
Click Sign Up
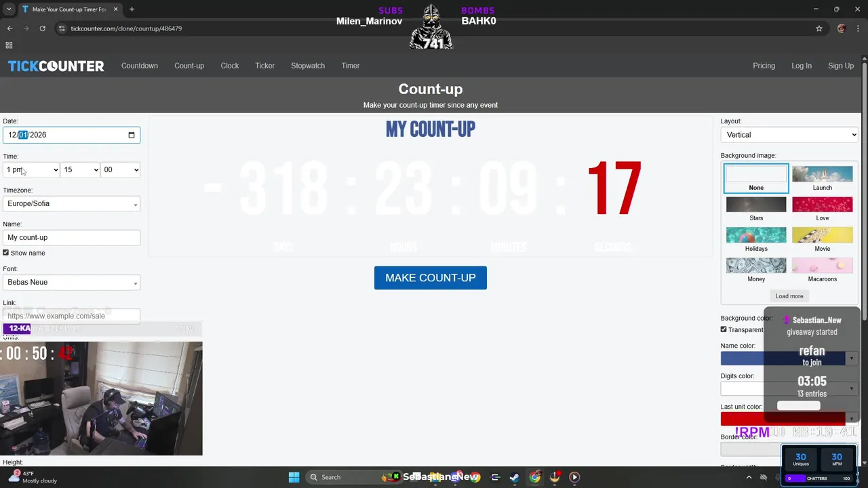[841, 66]
